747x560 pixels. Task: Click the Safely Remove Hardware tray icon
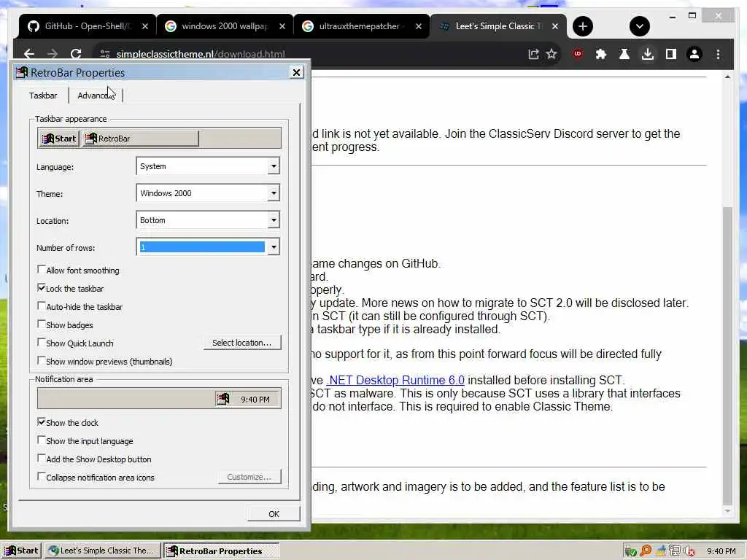pos(630,551)
